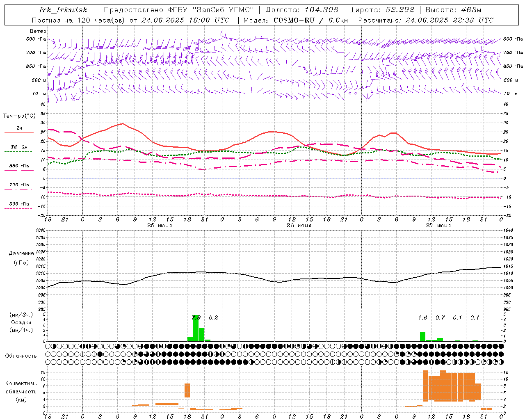Click the Давление pressure panel label
This screenshot has width=525, height=420.
pyautogui.click(x=21, y=253)
